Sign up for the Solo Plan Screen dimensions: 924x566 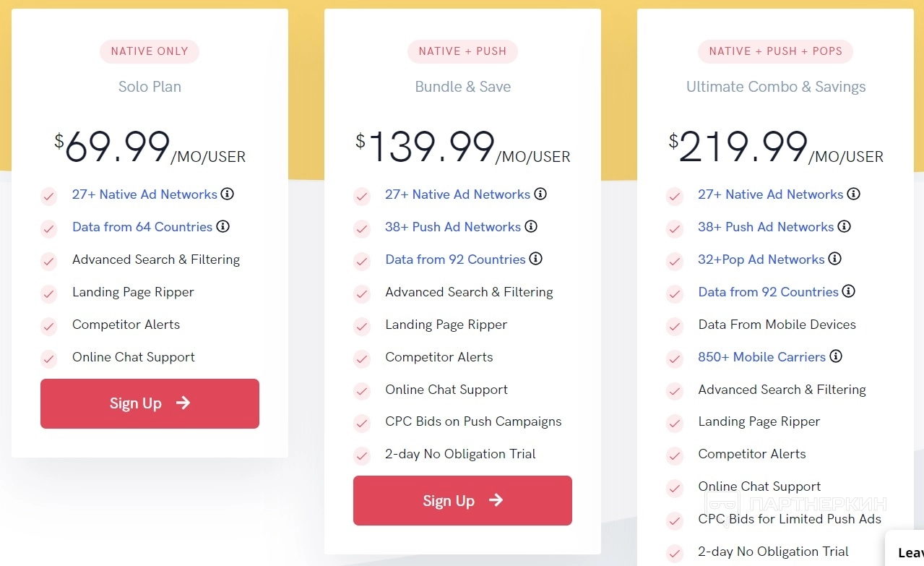coord(150,403)
